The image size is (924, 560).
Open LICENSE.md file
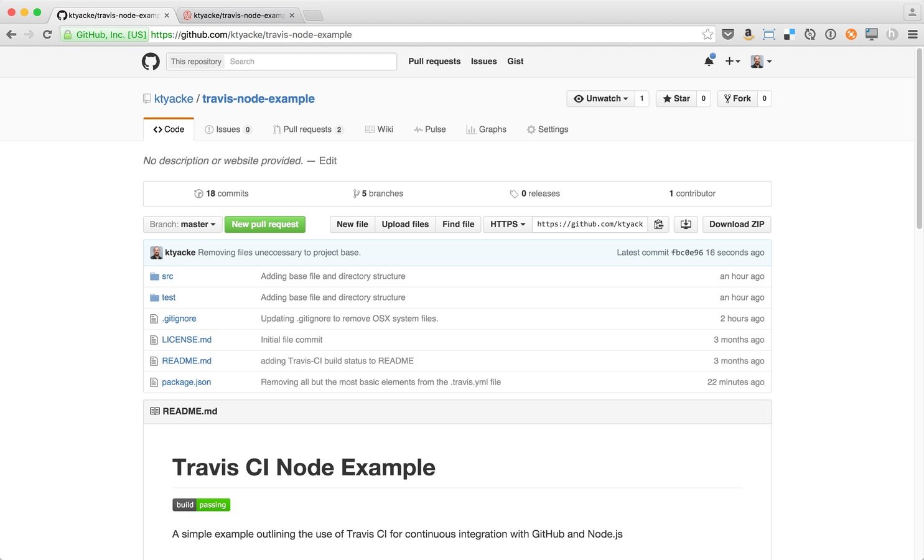pyautogui.click(x=187, y=340)
